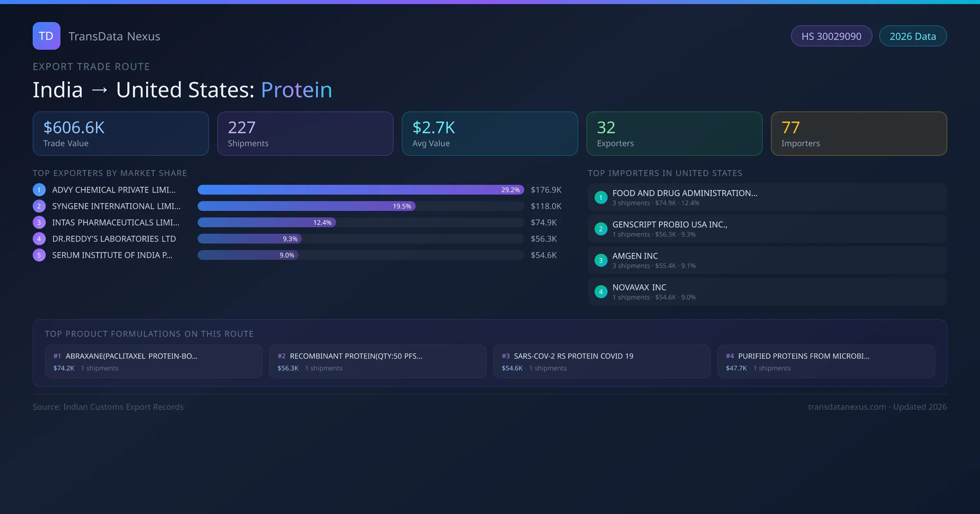Open the $606.6K Trade Value card
Image resolution: width=980 pixels, height=514 pixels.
120,134
